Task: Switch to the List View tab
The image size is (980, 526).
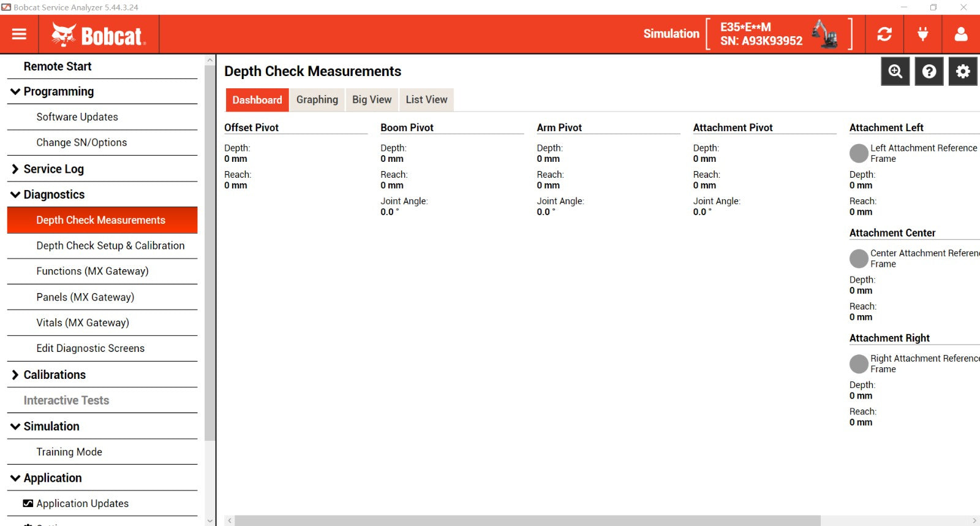Action: [x=426, y=100]
